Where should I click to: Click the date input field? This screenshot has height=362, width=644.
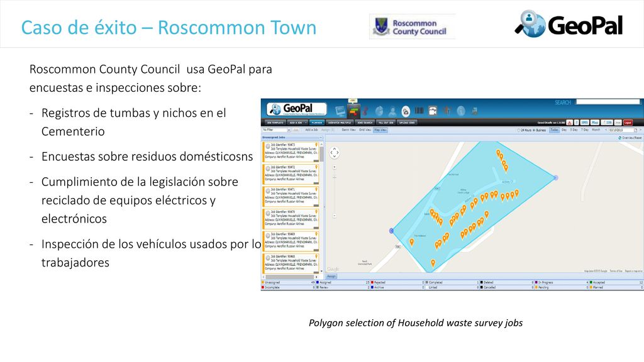tap(621, 130)
